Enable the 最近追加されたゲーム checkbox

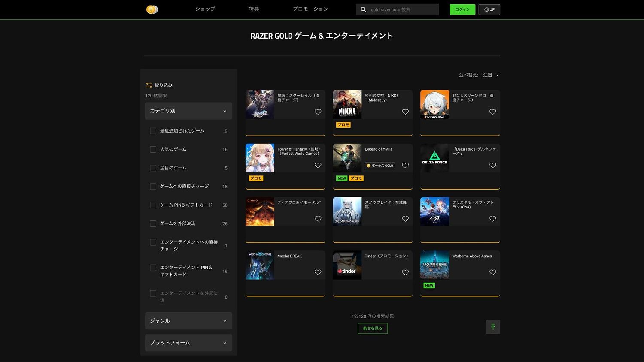(x=153, y=131)
